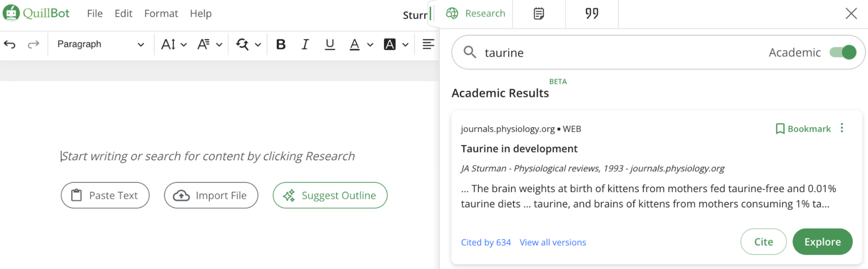Expand the Paragraph style dropdown

(101, 44)
